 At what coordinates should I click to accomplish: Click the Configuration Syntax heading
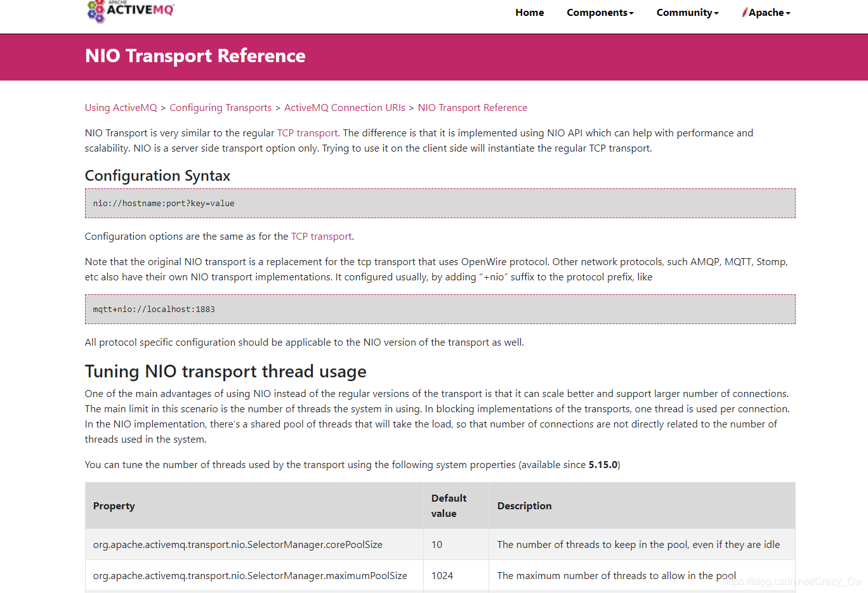pyautogui.click(x=158, y=176)
